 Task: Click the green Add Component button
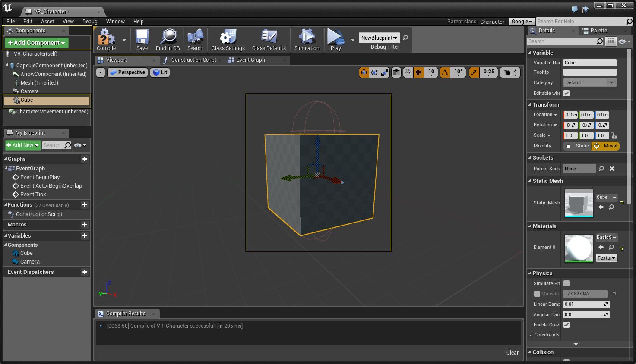pos(37,43)
